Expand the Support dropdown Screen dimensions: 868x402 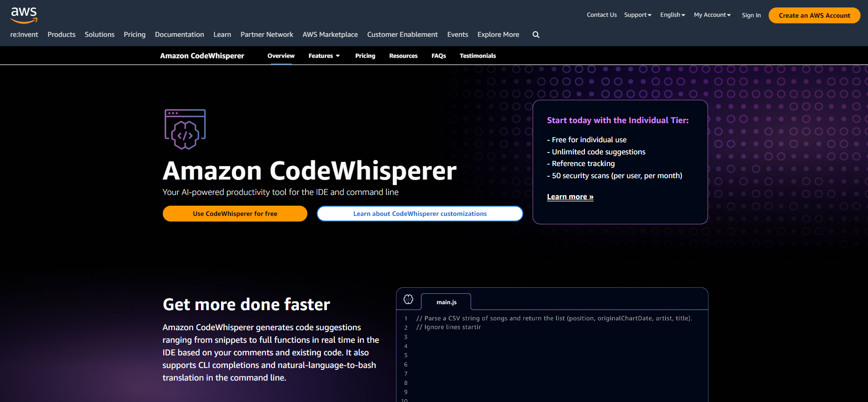coord(638,15)
